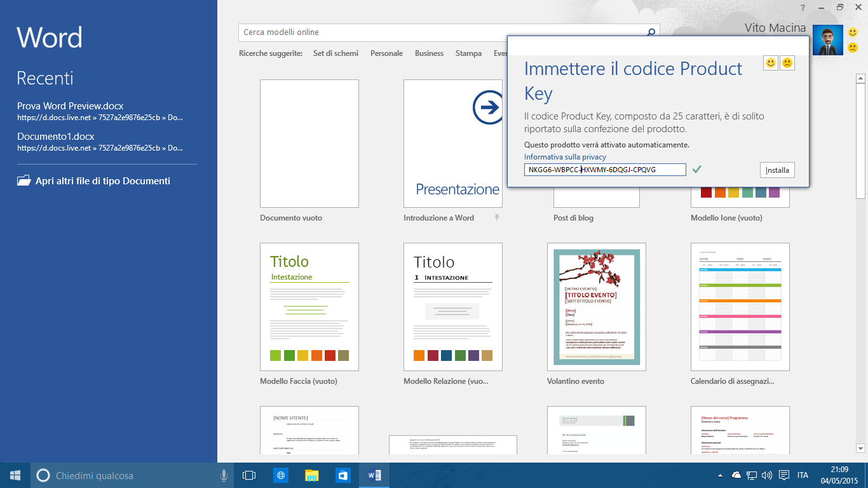Click the happy smiley beside the user avatar
Image resolution: width=868 pixels, height=488 pixels.
click(x=853, y=33)
